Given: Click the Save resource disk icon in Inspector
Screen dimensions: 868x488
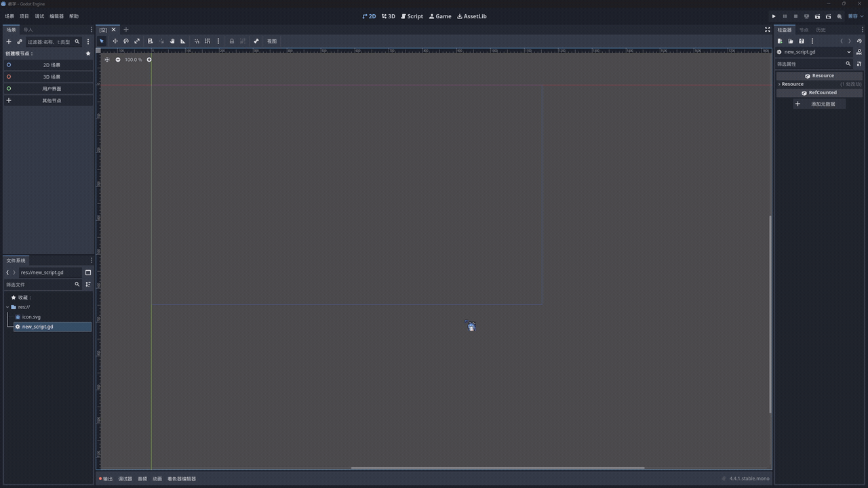Looking at the screenshot, I should click(801, 41).
